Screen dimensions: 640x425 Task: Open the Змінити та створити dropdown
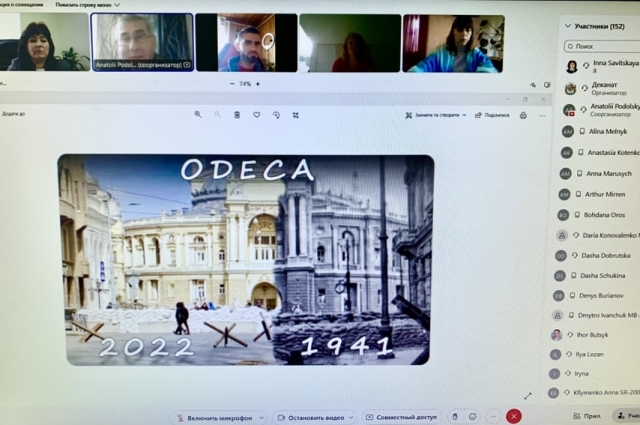click(x=436, y=115)
